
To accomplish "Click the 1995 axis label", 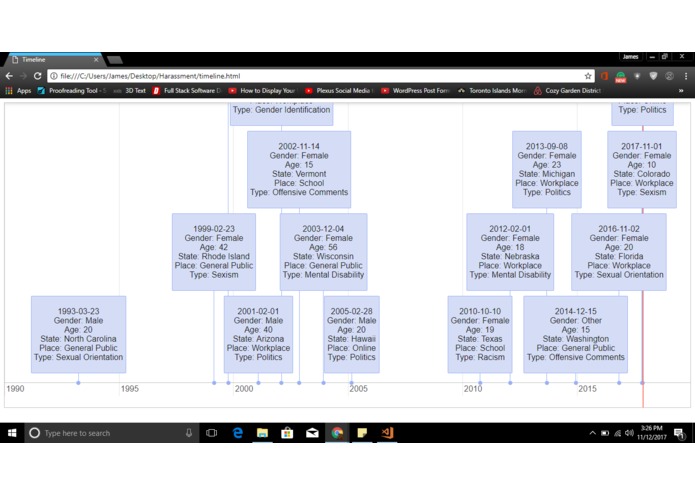I will pyautogui.click(x=130, y=389).
